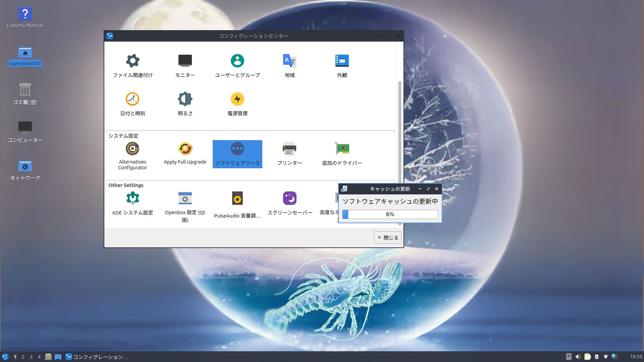644x362 pixels.
Task: Switch to workspace 2 in taskbar
Action: pyautogui.click(x=23, y=357)
